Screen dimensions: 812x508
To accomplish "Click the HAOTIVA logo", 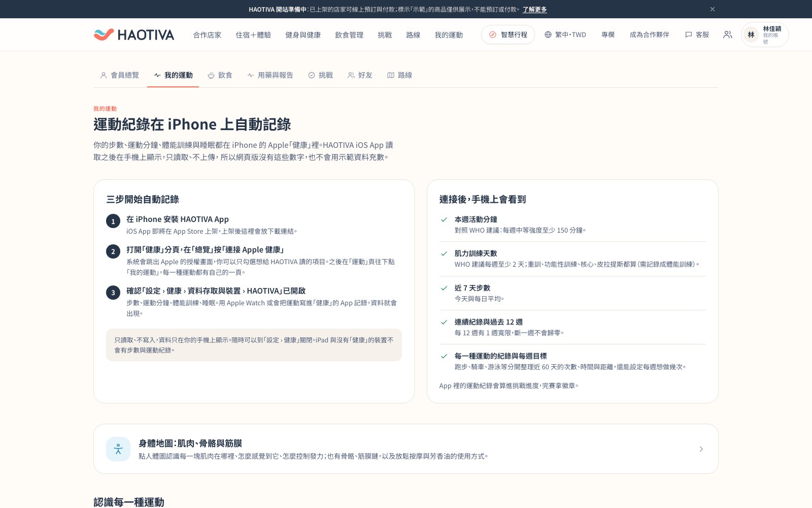I will coord(134,35).
